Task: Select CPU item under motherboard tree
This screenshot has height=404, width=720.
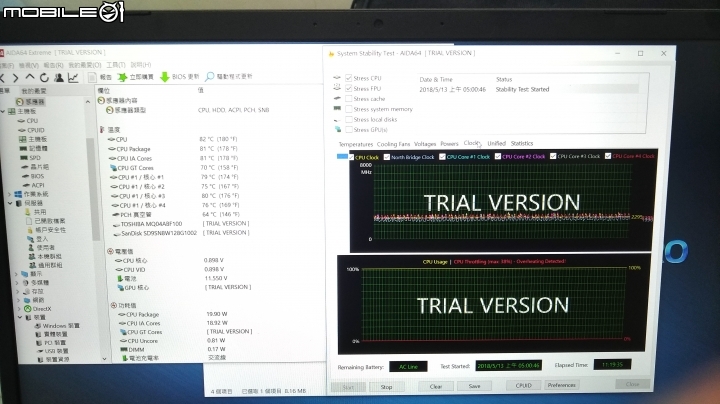Action: 32,121
